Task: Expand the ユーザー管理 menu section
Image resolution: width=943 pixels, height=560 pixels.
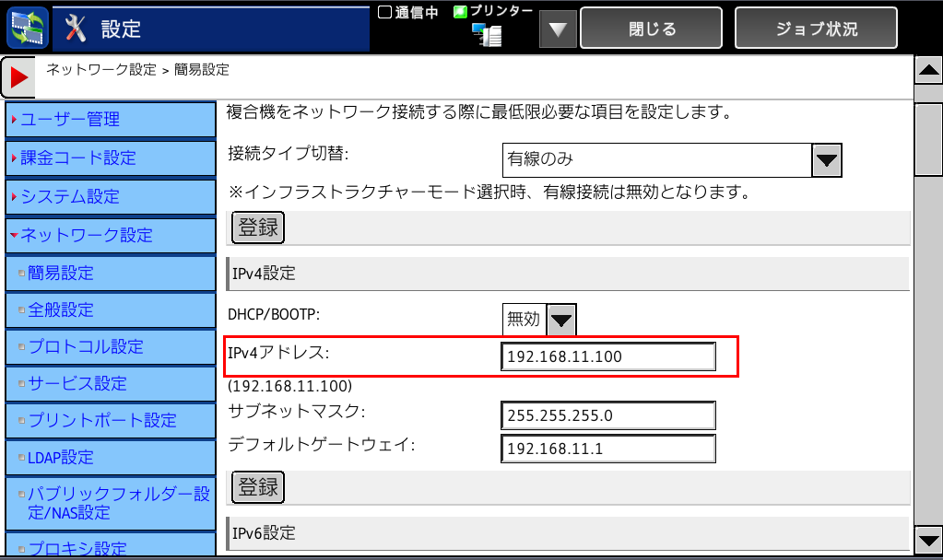Action: tap(110, 119)
